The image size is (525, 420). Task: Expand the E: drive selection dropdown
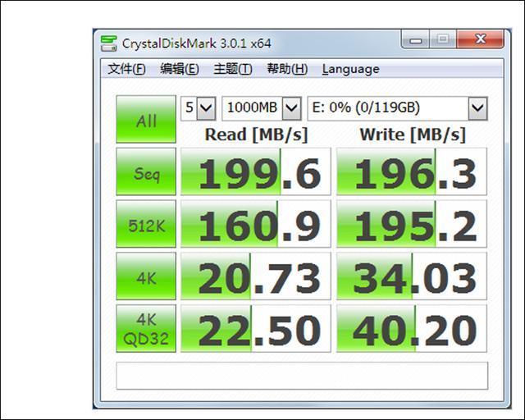tap(477, 108)
